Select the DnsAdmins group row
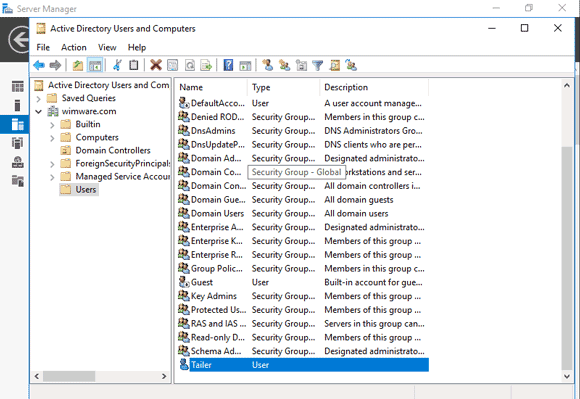The width and height of the screenshot is (580, 399). pos(303,131)
